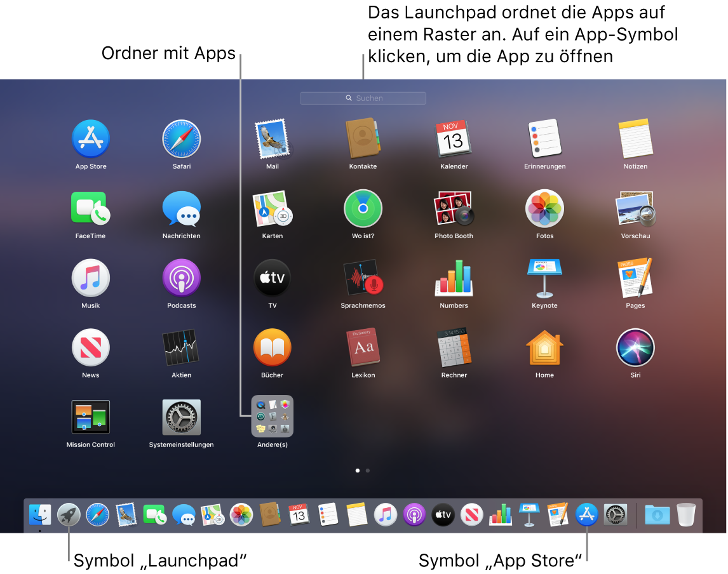The image size is (728, 574).
Task: Open Safari from Launchpad
Action: click(x=181, y=138)
